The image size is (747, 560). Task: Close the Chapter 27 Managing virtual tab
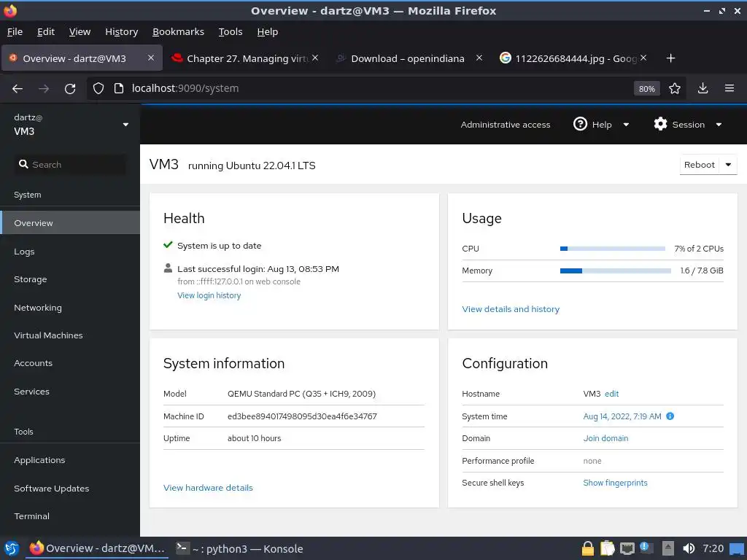point(315,58)
